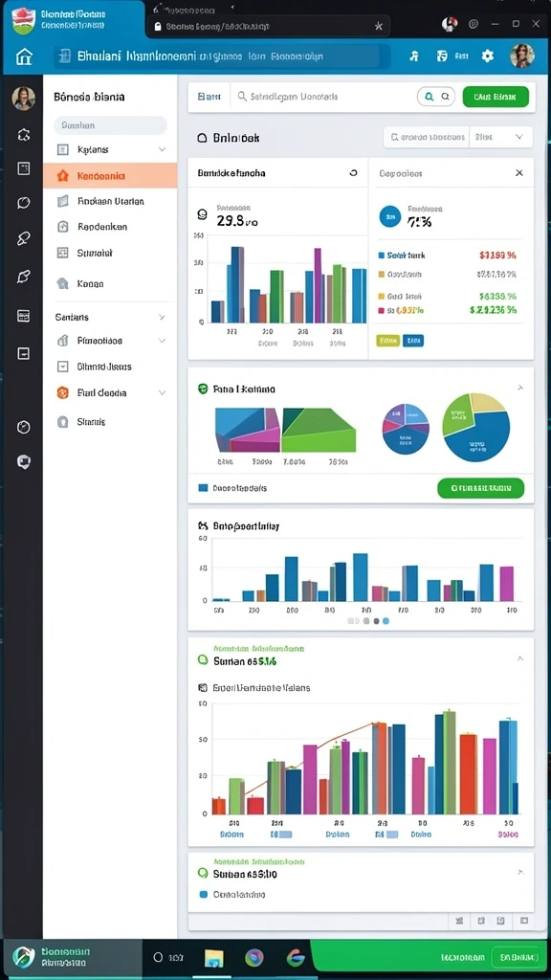Click the green button in the top search bar
The image size is (551, 980).
(496, 97)
